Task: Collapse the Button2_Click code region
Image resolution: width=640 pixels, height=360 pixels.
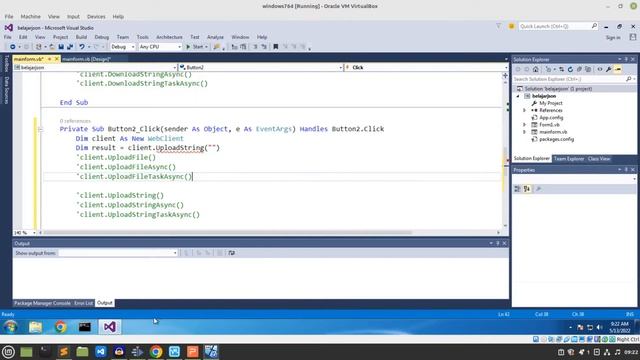Action: click(40, 129)
